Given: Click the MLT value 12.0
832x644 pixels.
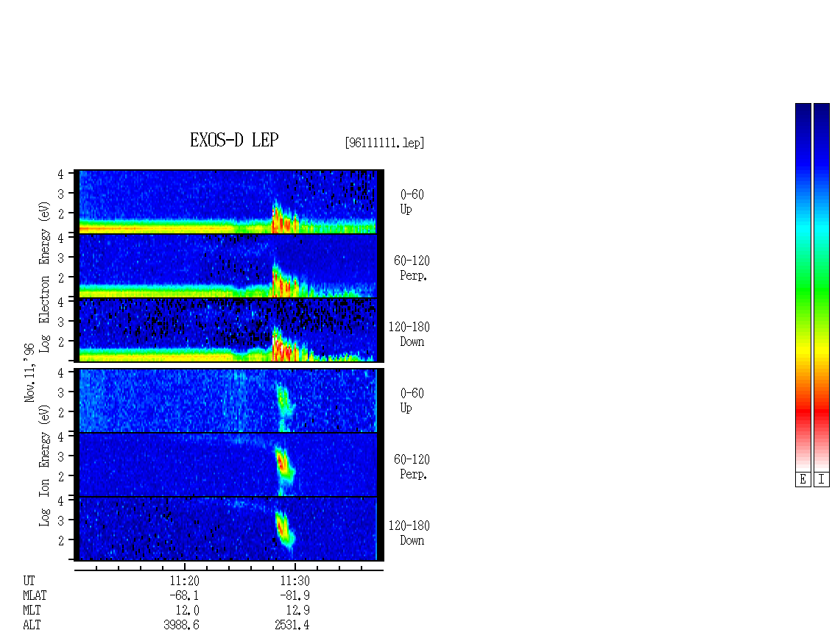Looking at the screenshot, I should coord(187,611).
